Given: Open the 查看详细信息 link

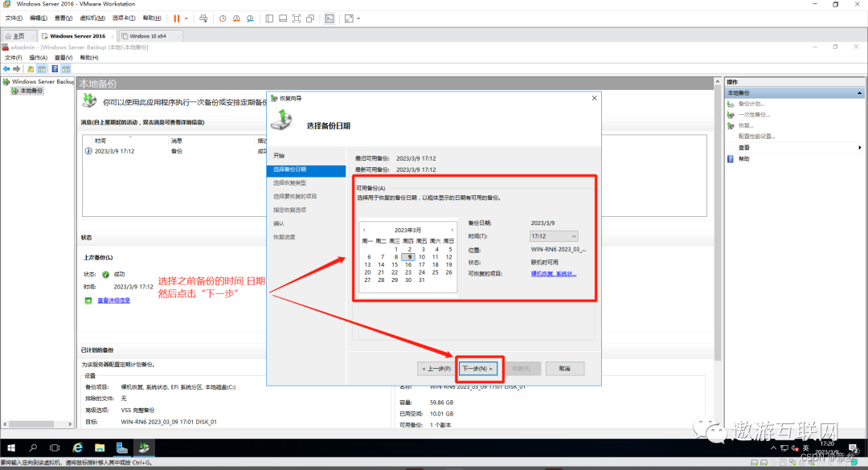Looking at the screenshot, I should click(113, 300).
